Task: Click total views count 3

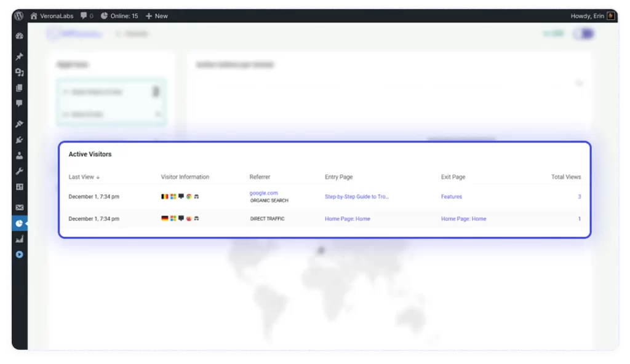Action: 579,197
